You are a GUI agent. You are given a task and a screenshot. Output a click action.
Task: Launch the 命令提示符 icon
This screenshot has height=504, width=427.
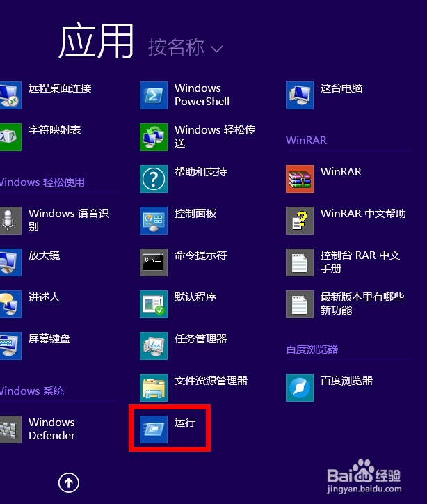pyautogui.click(x=154, y=262)
